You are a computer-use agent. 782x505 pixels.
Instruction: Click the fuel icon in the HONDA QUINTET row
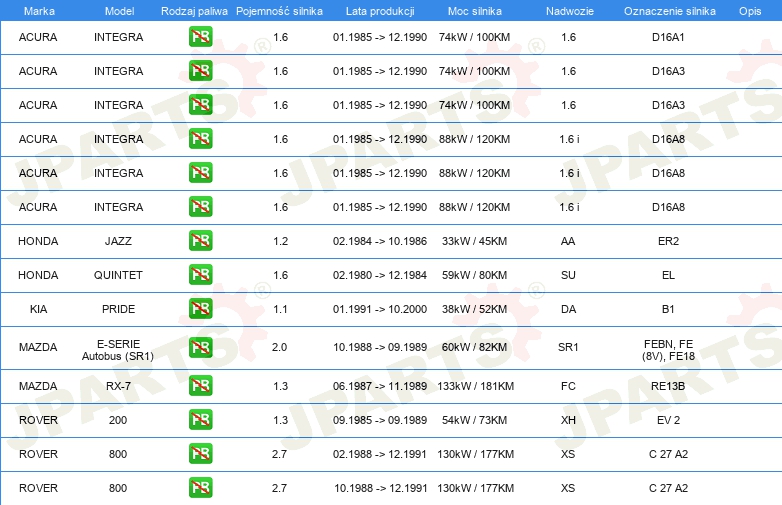200,274
